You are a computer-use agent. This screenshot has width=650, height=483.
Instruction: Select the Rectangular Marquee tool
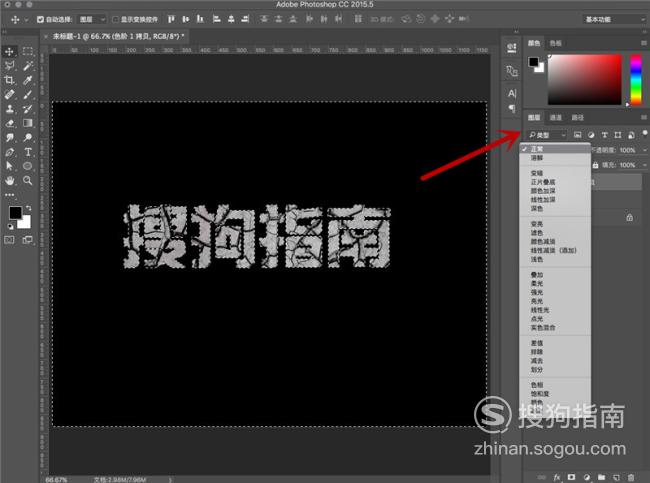pyautogui.click(x=28, y=51)
